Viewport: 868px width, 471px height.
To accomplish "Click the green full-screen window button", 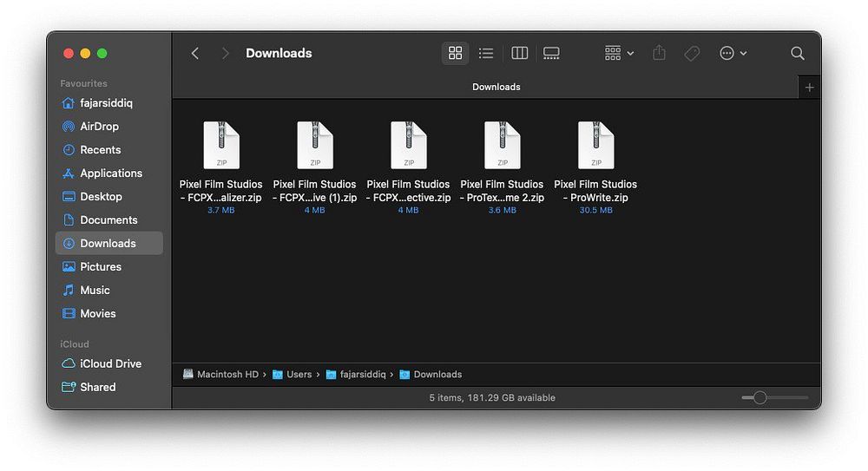I will coord(102,53).
